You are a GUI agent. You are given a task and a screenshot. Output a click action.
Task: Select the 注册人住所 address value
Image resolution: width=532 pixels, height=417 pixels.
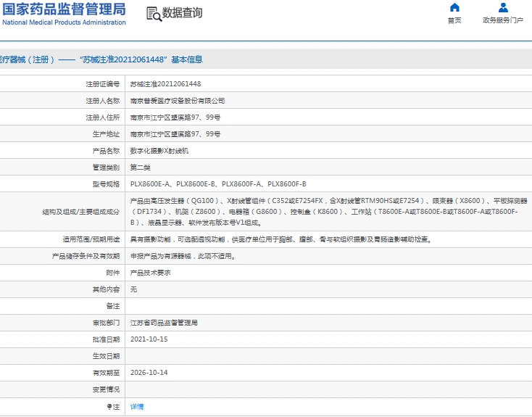point(175,117)
